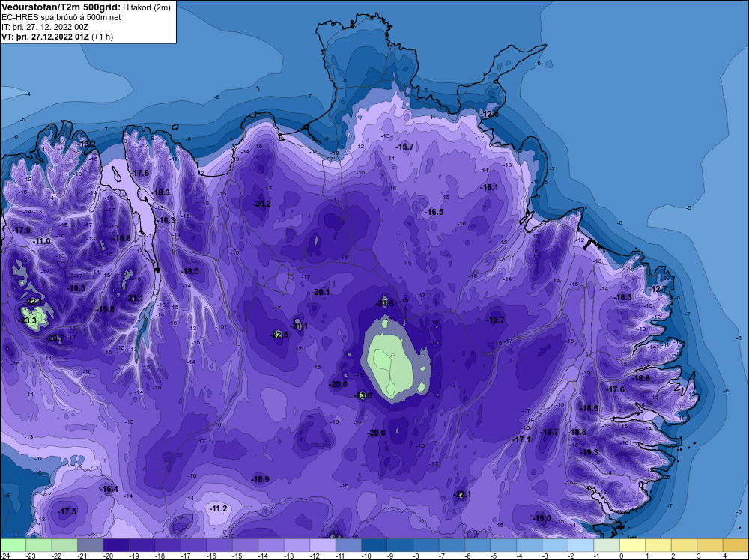Select the pale yellow legend swatch above 0
Screen dimensions: 749x560
coord(632,545)
